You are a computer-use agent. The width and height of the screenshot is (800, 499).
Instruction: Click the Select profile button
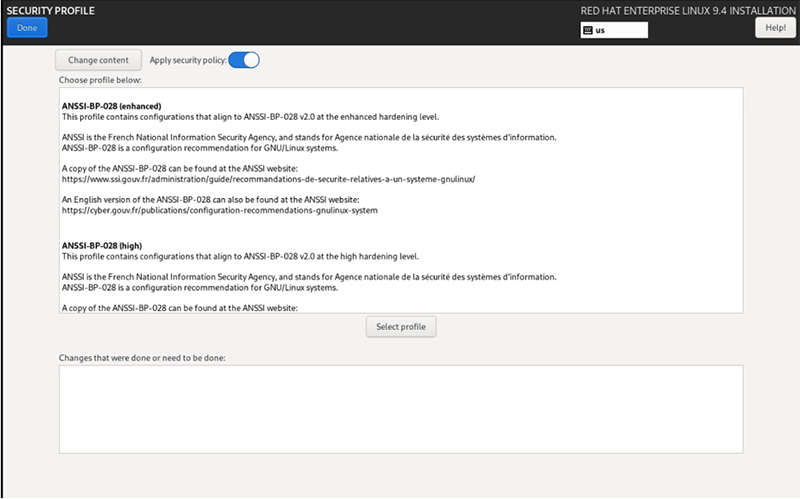click(x=401, y=327)
